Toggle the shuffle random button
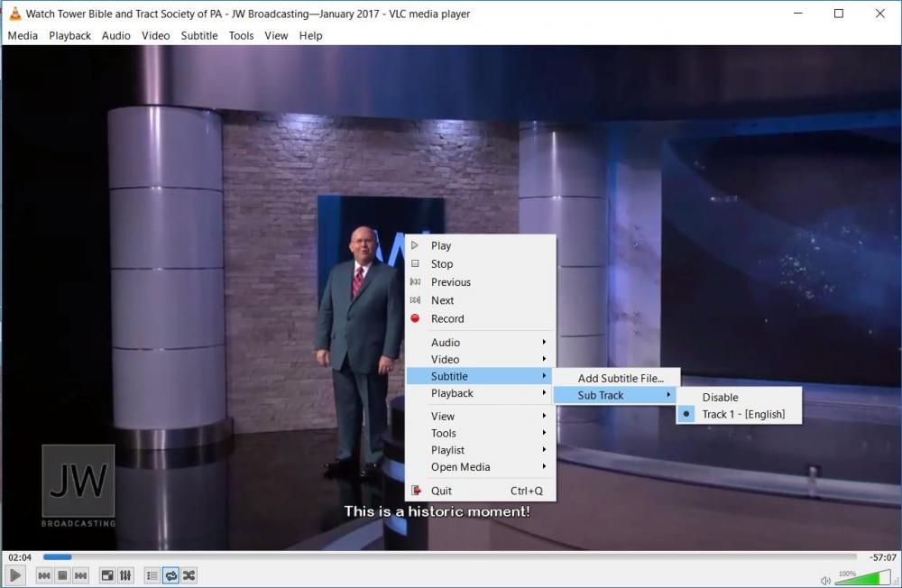 click(189, 575)
